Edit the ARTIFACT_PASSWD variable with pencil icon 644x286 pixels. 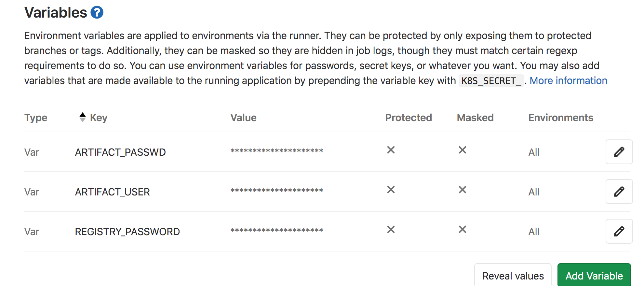[x=619, y=152]
